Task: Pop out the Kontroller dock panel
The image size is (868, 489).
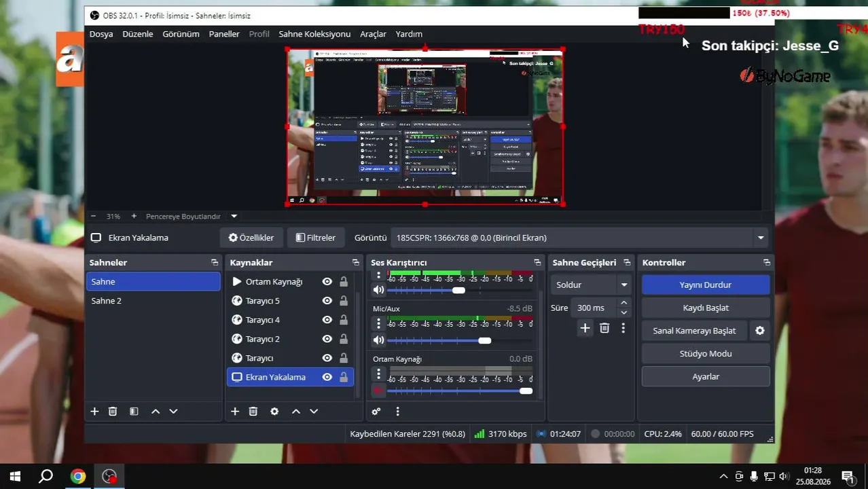Action: (x=767, y=262)
